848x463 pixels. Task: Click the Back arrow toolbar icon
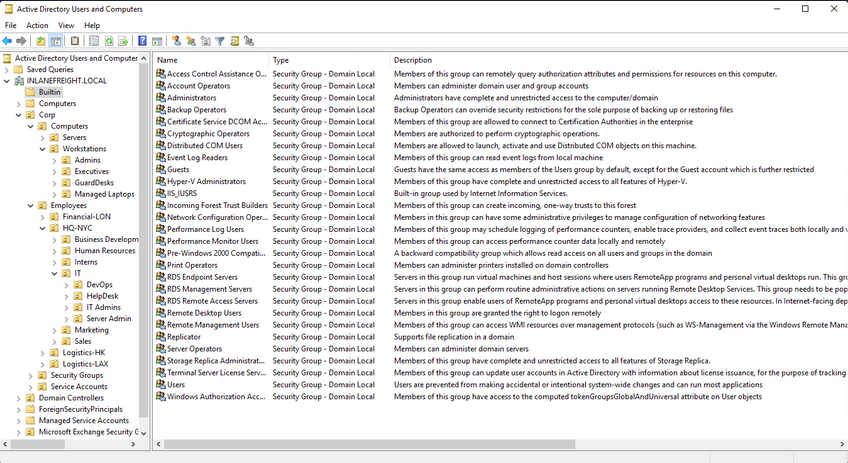[x=8, y=41]
